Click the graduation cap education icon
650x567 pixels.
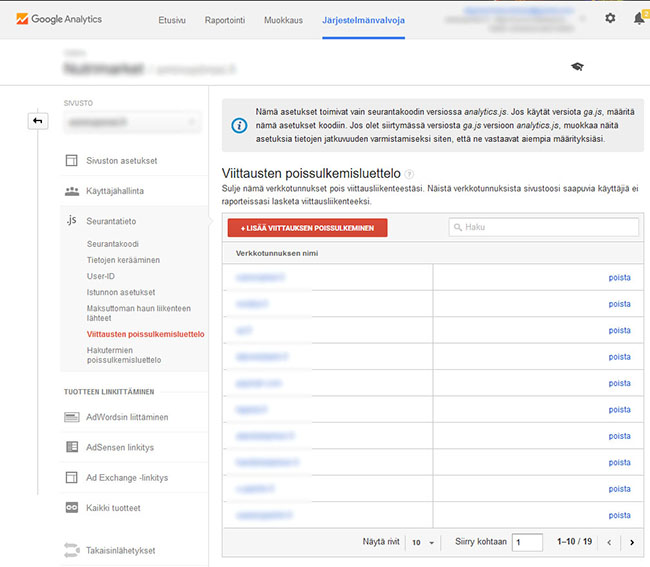[x=577, y=66]
